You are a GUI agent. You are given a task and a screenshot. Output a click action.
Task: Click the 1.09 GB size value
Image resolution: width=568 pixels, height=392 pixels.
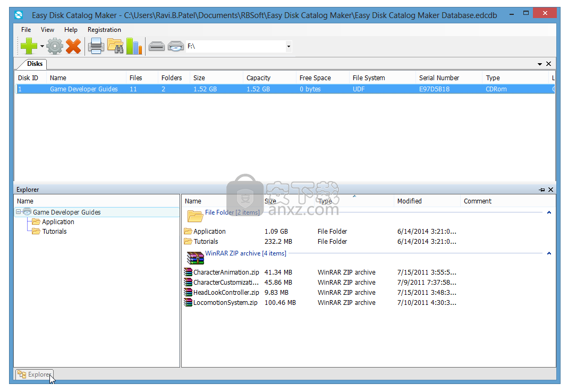tap(276, 232)
